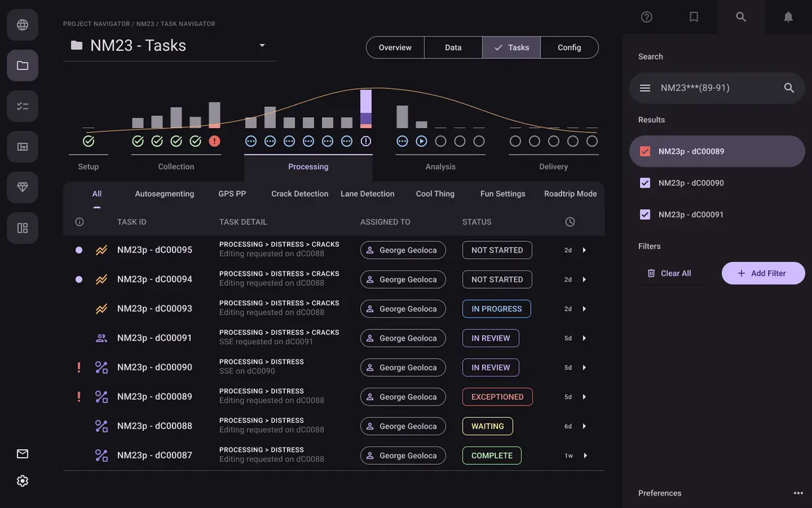Click the red exclamation icon on dC00090 row
Screen dimensions: 812x508
coord(78,367)
